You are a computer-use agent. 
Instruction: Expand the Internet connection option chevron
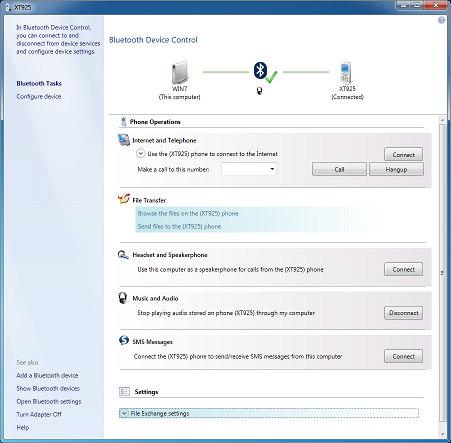[x=141, y=154]
